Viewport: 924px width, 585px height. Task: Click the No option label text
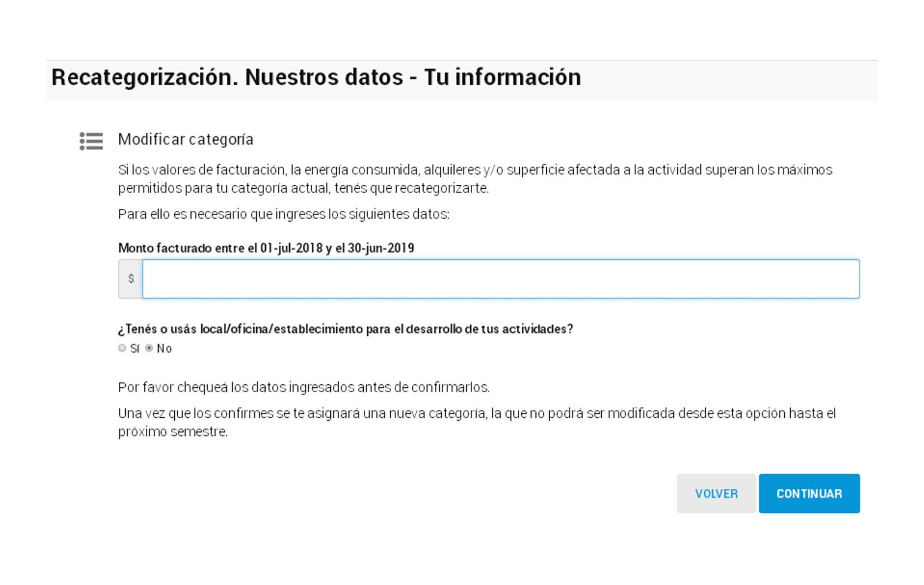[x=164, y=348]
